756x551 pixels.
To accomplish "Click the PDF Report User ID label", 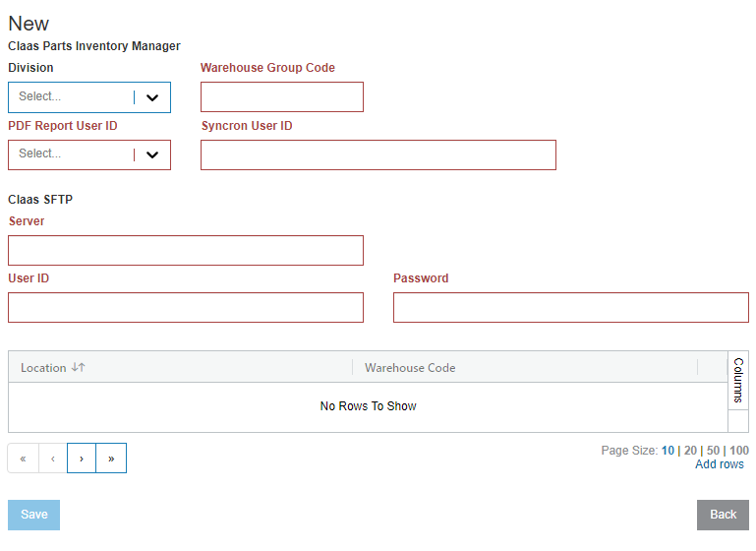I will (x=63, y=125).
